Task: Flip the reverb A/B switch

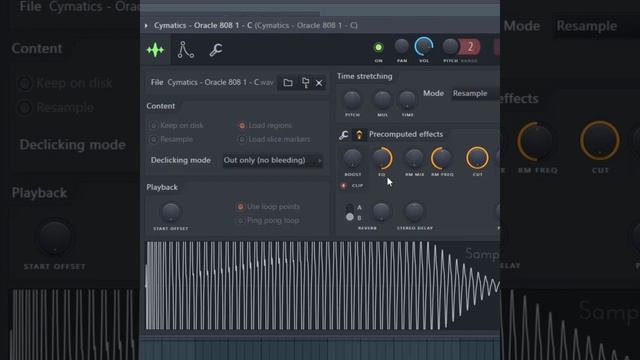Action: 350,212
